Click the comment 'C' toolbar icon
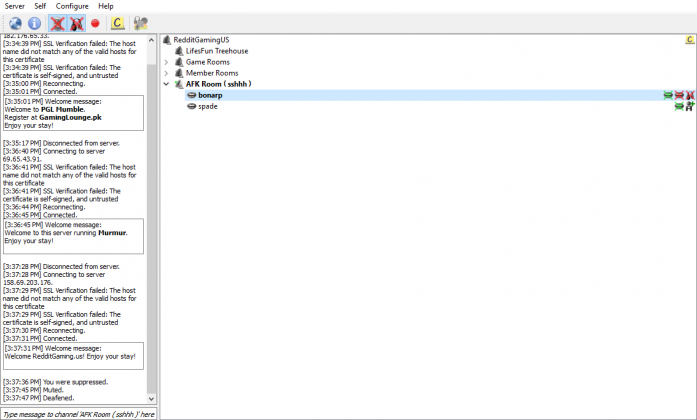This screenshot has width=697, height=420. tap(118, 22)
